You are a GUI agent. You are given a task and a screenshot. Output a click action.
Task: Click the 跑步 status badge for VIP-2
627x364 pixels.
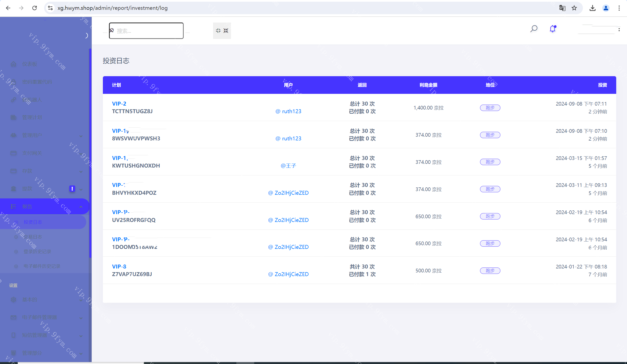click(x=490, y=108)
